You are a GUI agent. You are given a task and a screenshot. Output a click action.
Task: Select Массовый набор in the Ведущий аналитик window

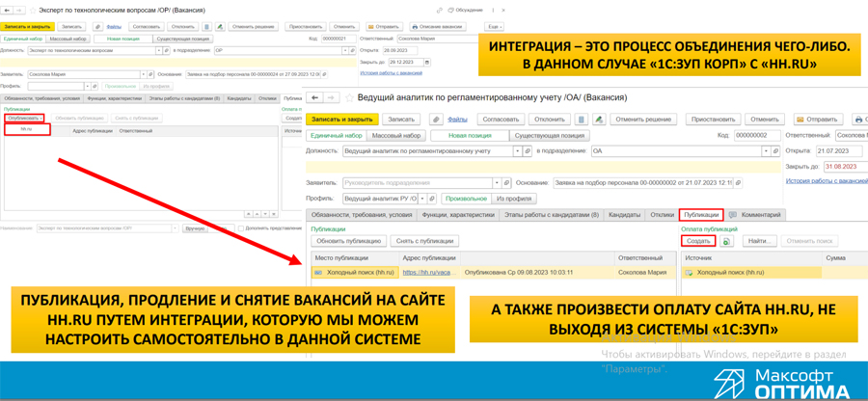tap(395, 136)
